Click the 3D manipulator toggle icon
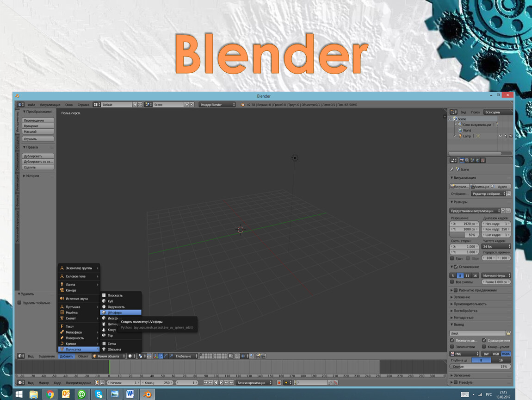Image resolution: width=532 pixels, height=400 pixels. click(155, 356)
